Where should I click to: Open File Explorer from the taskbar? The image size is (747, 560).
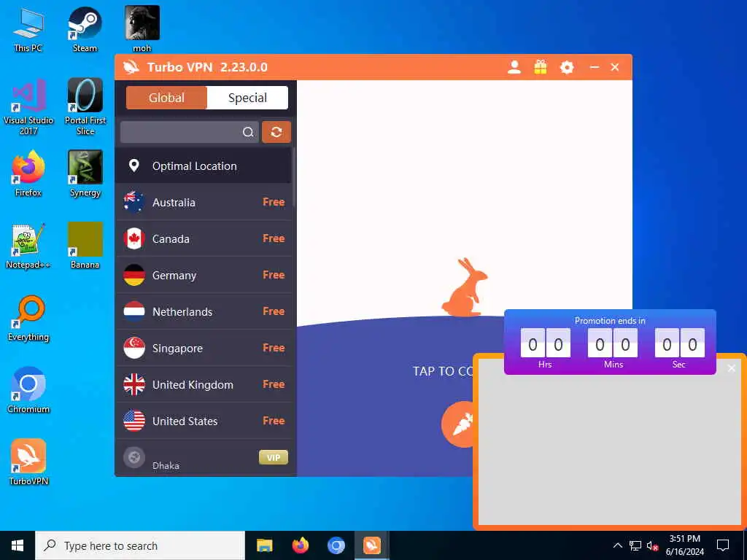[x=264, y=545]
